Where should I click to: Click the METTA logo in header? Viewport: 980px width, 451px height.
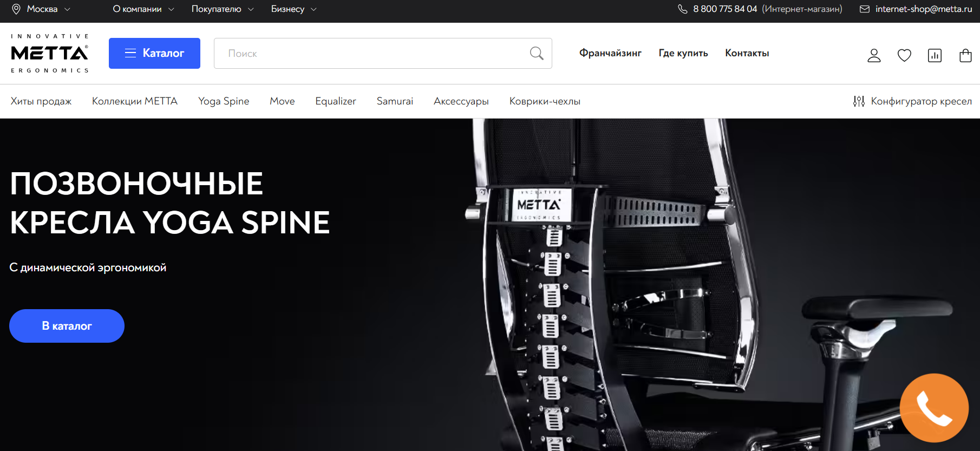(50, 53)
